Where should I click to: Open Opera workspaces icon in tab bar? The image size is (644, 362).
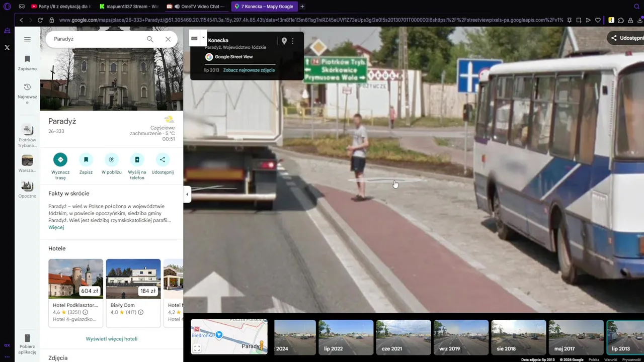click(x=22, y=7)
